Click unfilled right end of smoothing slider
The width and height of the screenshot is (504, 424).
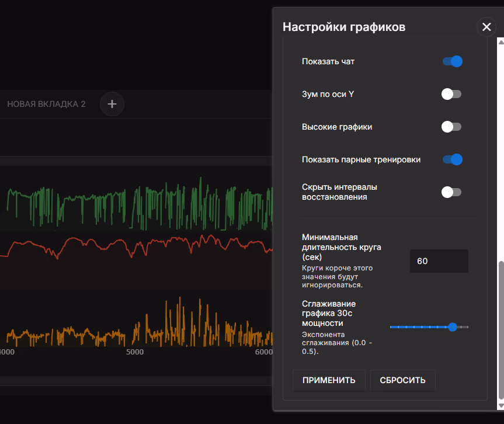[464, 327]
